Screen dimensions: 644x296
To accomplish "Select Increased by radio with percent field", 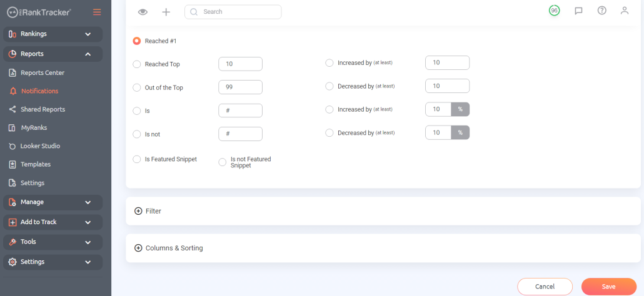I will coord(329,109).
